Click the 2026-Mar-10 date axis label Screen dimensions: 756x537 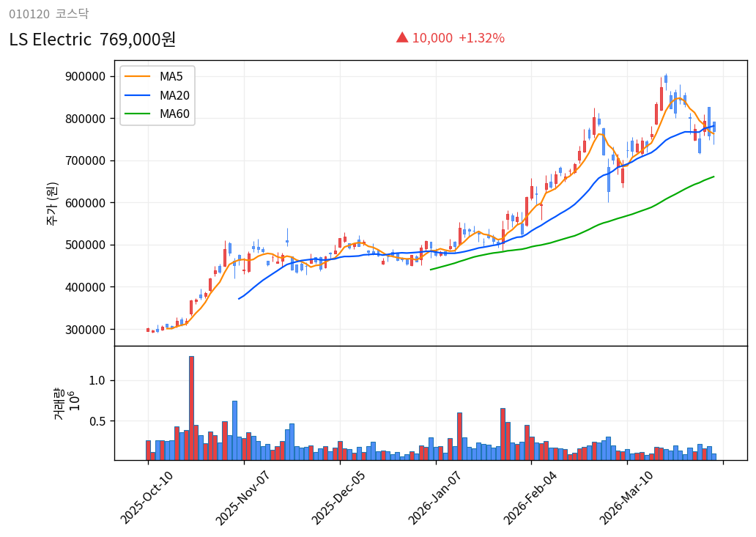click(x=626, y=498)
